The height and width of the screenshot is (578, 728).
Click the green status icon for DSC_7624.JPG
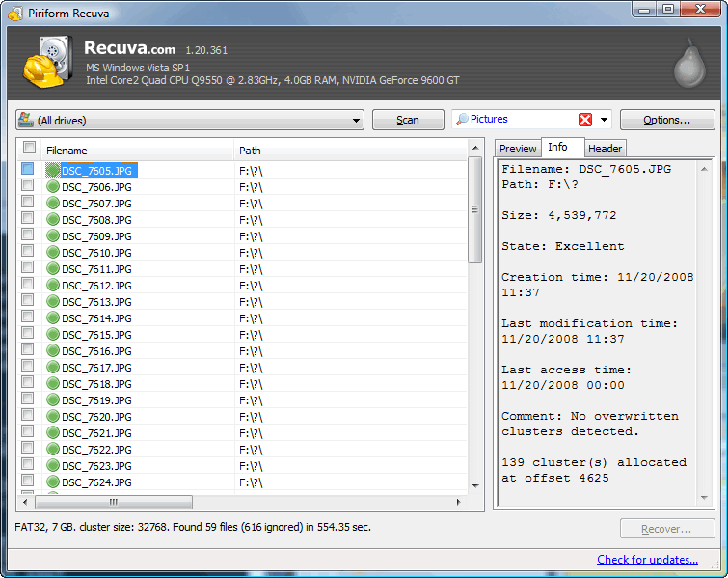53,482
